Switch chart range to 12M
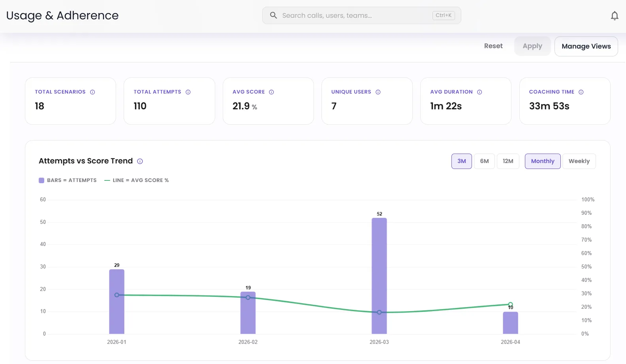Screen dimensions: 626x364 coord(508,161)
